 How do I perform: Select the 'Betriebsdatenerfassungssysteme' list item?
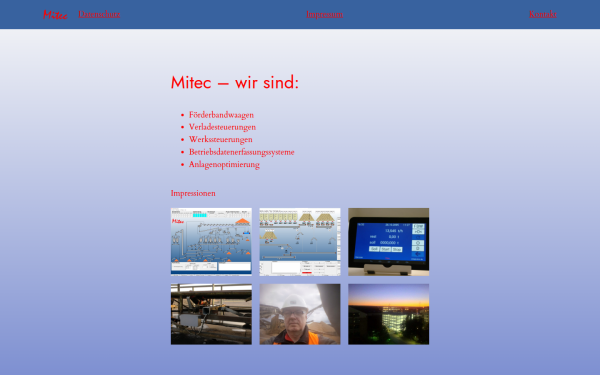[x=241, y=152]
